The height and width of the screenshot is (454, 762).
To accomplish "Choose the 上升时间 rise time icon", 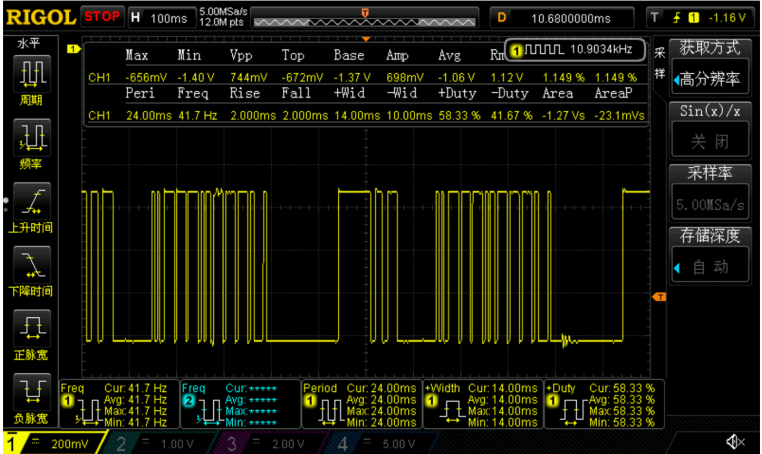I will coord(33,202).
